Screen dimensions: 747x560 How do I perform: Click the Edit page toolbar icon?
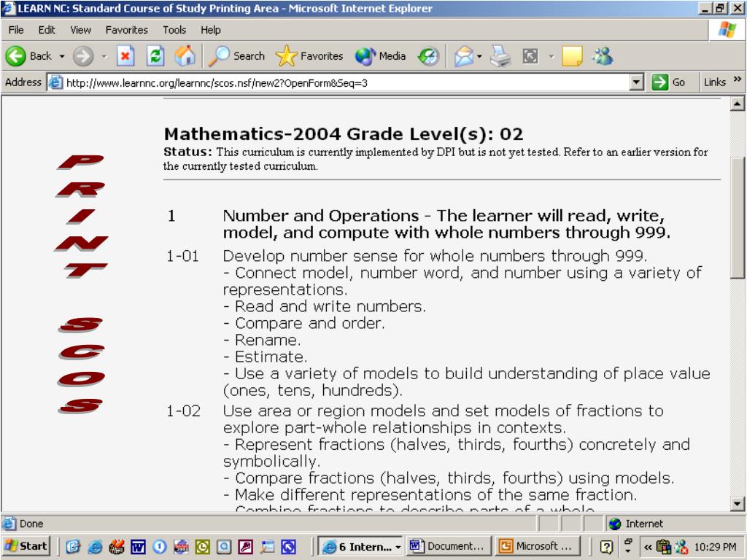click(530, 56)
